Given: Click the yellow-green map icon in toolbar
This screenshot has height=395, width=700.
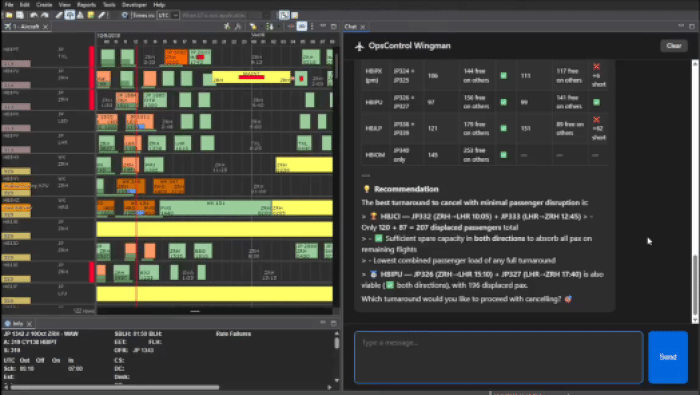Looking at the screenshot, I should point(91,15).
